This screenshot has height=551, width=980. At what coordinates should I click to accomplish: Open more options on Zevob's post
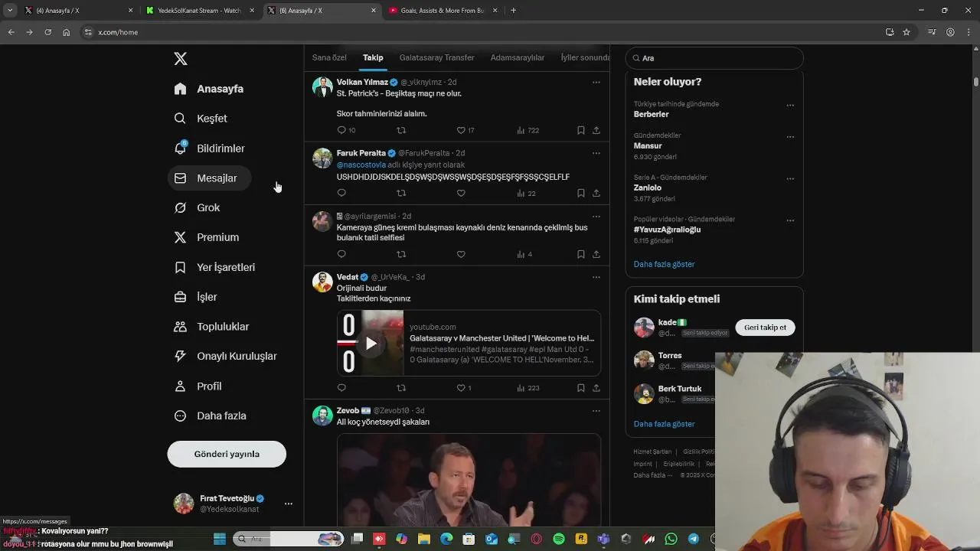(x=596, y=411)
